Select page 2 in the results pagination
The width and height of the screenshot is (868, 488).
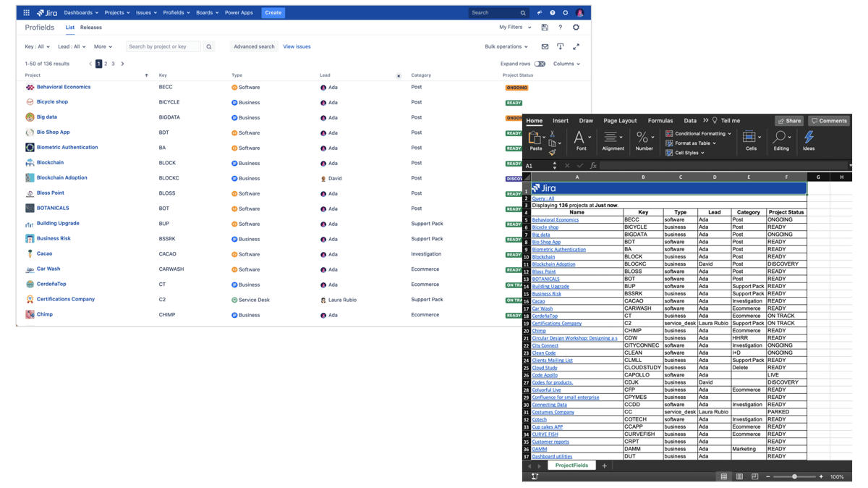click(107, 63)
